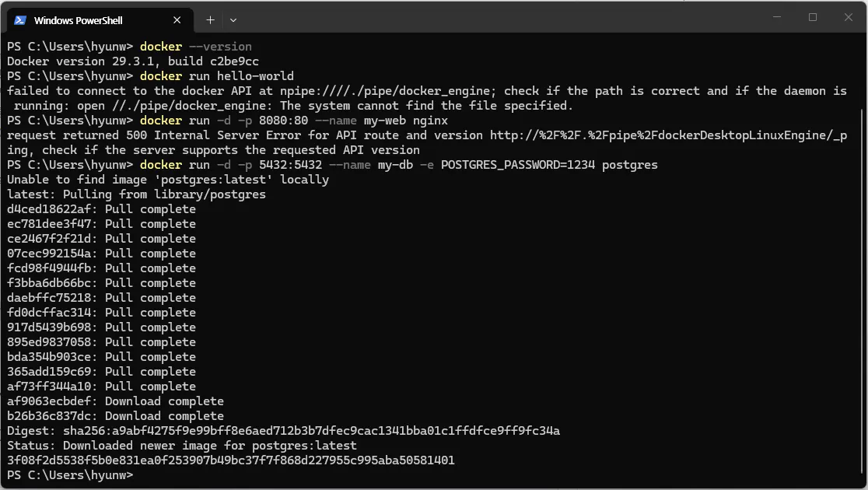Image resolution: width=868 pixels, height=490 pixels.
Task: Click the PowerShell icon in the tab
Action: click(20, 20)
